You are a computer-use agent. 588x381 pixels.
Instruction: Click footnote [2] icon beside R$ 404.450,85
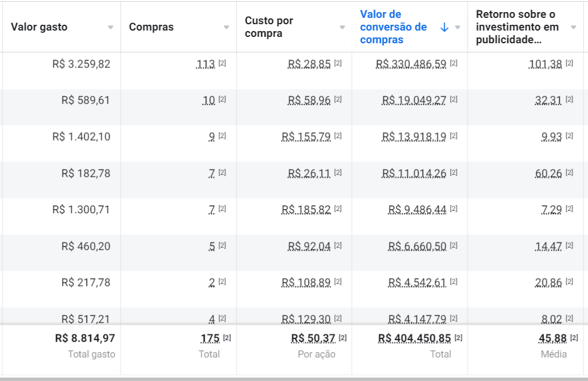point(458,337)
